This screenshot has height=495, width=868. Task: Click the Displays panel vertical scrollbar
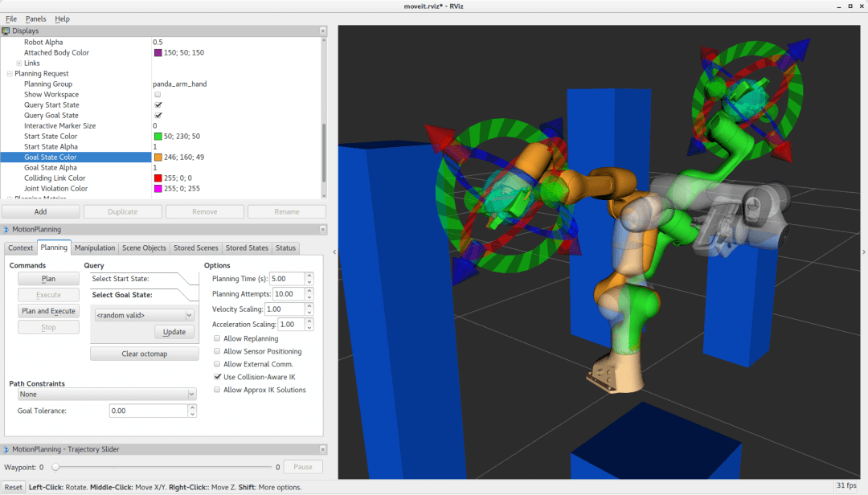tap(323, 152)
